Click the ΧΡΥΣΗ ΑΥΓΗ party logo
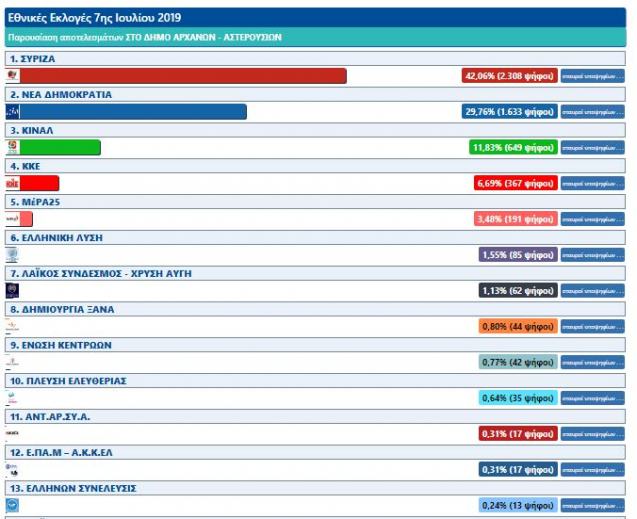Image resolution: width=637 pixels, height=519 pixels. (x=13, y=290)
